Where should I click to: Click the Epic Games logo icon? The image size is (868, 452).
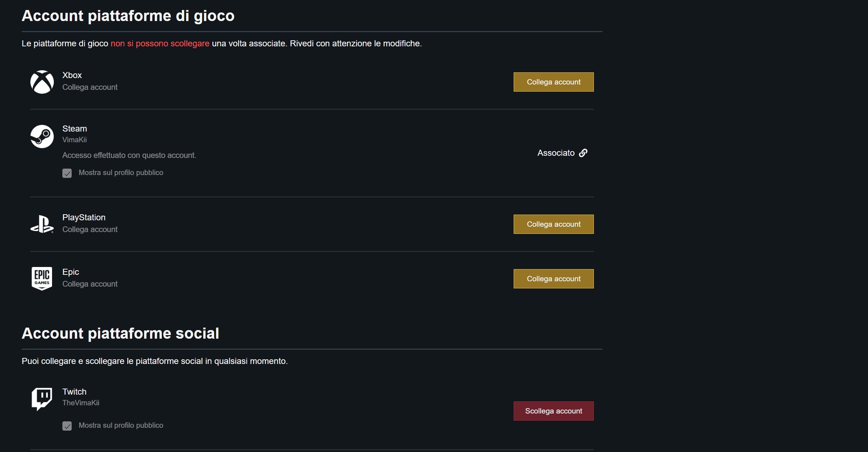tap(42, 278)
